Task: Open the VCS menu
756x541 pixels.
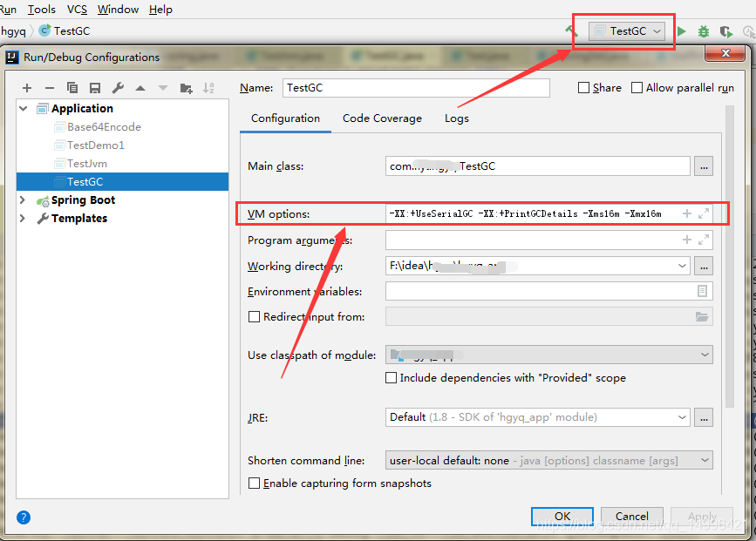Action: [x=77, y=10]
